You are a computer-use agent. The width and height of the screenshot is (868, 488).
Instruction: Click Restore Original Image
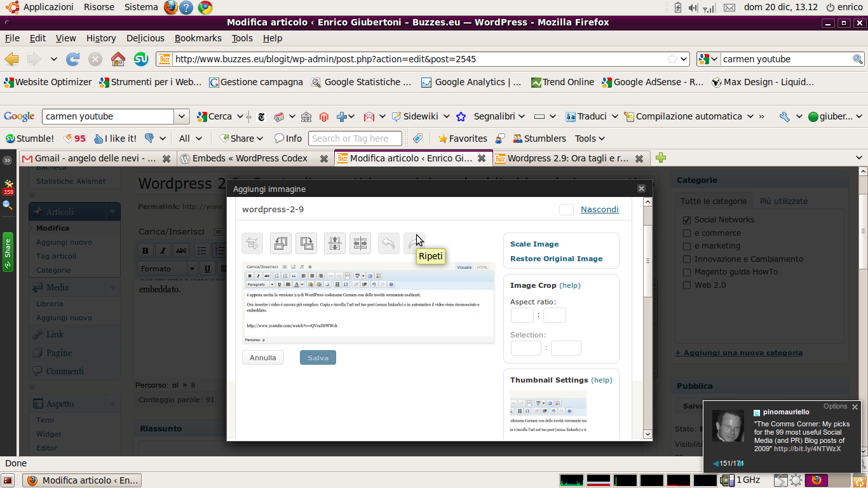tap(557, 259)
